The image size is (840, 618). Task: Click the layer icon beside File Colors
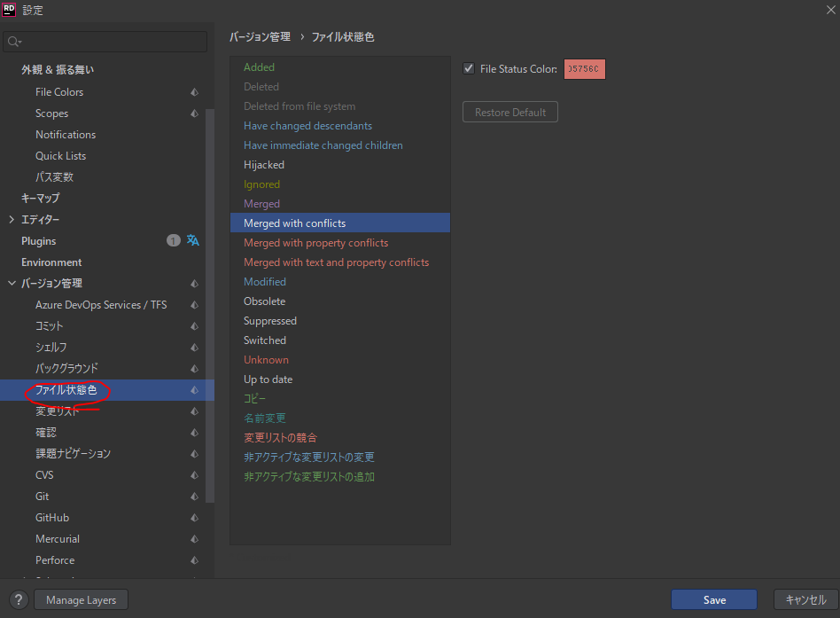[194, 92]
